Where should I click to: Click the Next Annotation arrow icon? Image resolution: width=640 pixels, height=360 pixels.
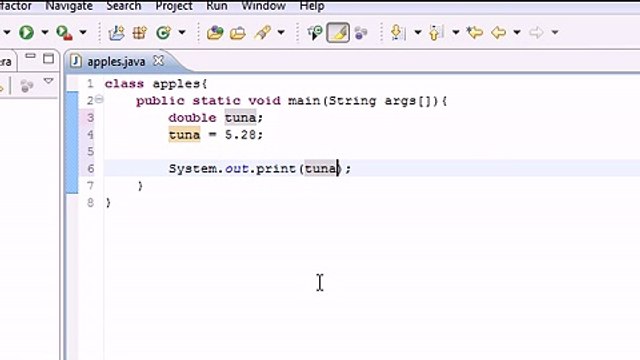(x=397, y=32)
